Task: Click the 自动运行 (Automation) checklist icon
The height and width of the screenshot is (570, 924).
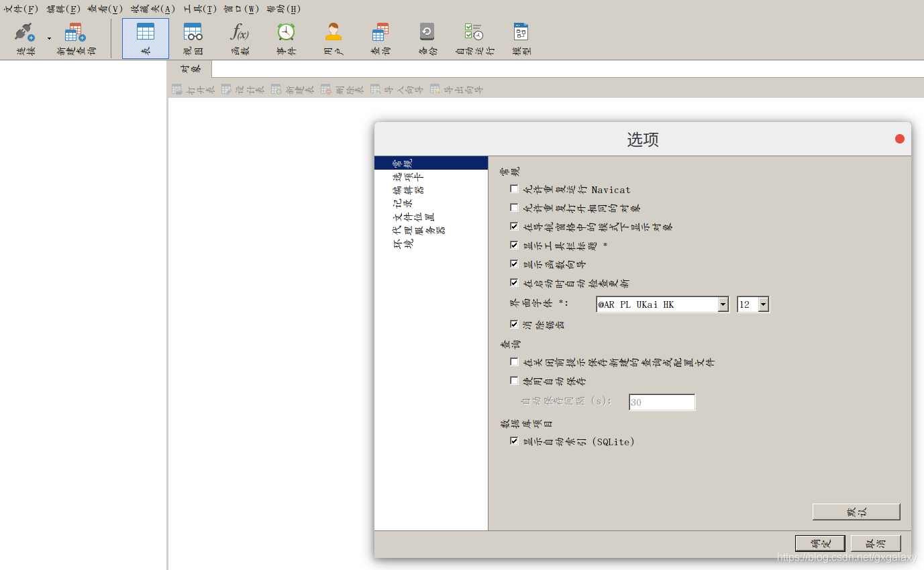Action: pyautogui.click(x=474, y=32)
